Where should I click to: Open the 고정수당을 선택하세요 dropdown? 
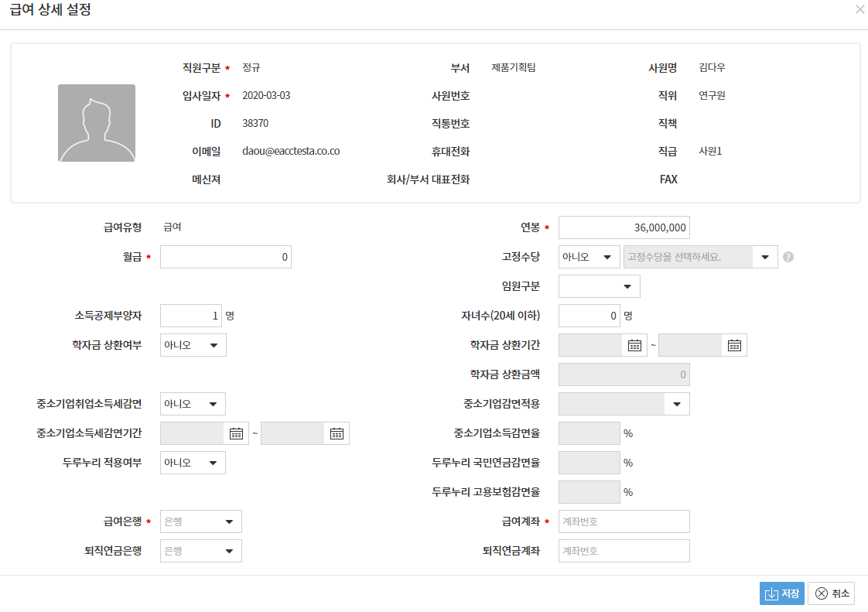click(700, 257)
